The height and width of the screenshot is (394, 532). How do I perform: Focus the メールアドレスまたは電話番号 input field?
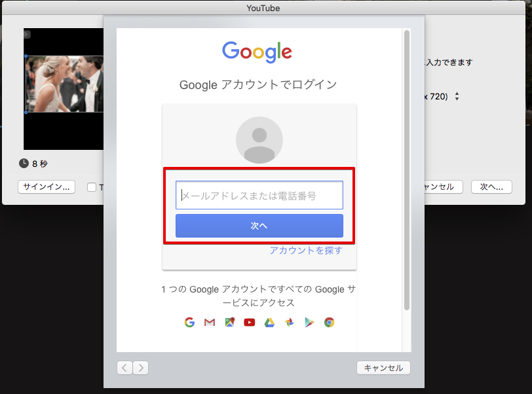259,195
